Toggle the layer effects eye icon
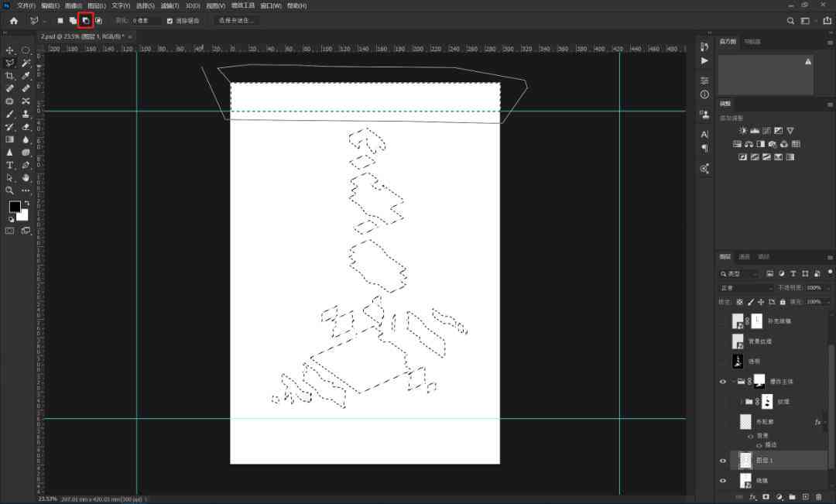This screenshot has width=836, height=504. [x=750, y=437]
